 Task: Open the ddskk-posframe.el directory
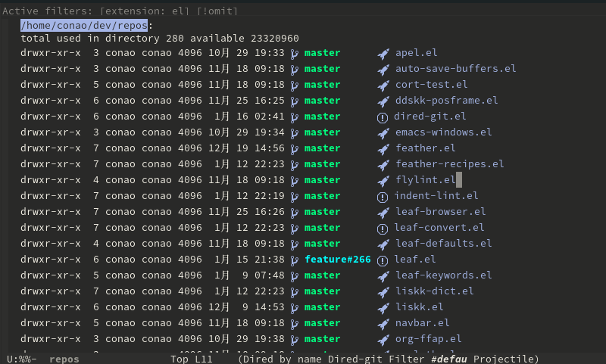click(x=446, y=100)
